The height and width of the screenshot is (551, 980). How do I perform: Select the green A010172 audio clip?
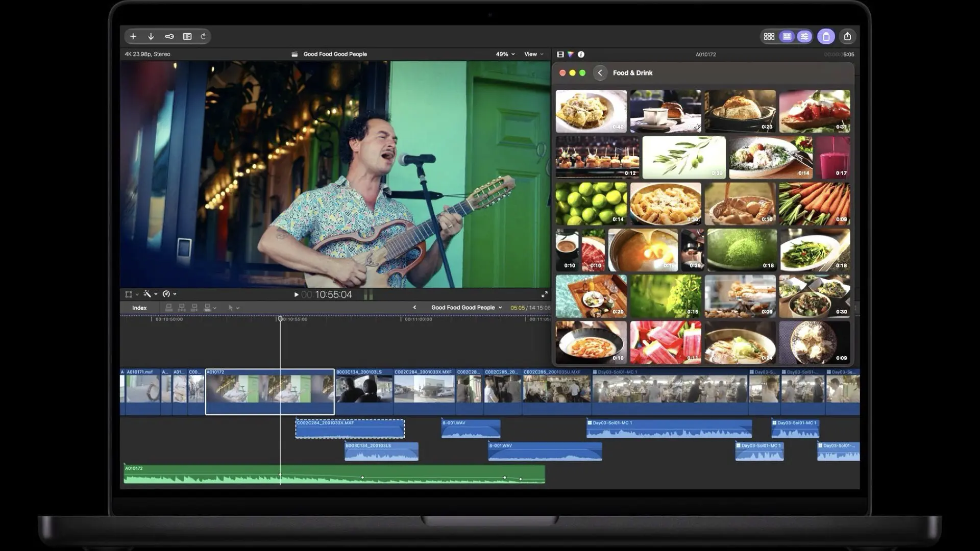pyautogui.click(x=334, y=474)
